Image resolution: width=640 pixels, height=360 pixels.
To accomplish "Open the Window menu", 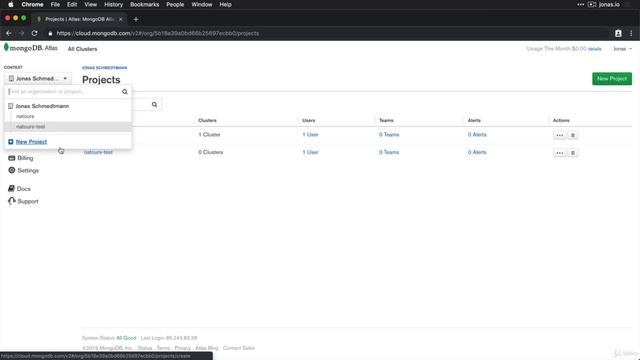I will coord(202,4).
